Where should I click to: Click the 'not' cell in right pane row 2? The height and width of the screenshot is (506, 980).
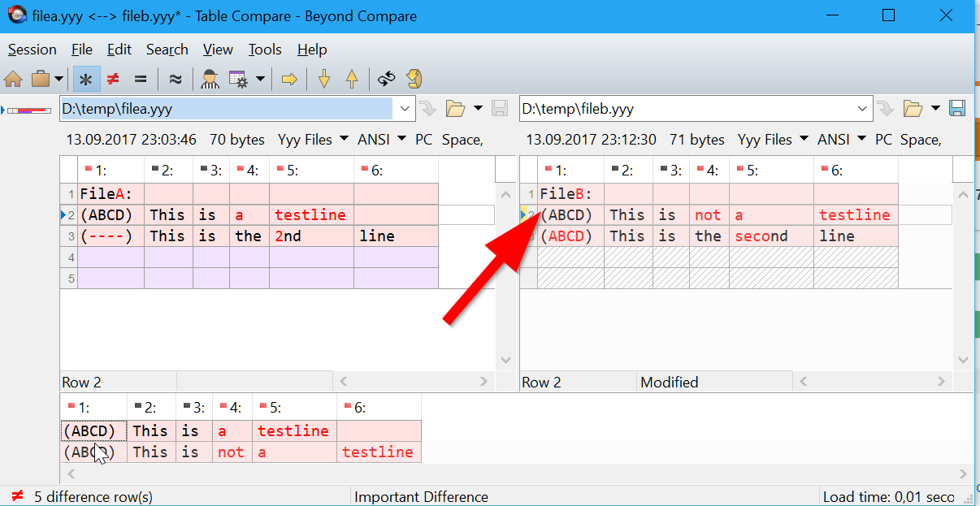click(x=709, y=215)
